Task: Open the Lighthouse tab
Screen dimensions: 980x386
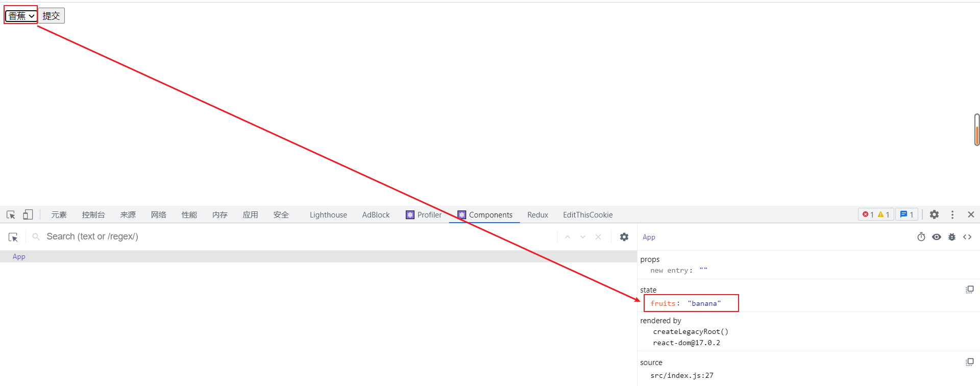Action: (x=328, y=215)
